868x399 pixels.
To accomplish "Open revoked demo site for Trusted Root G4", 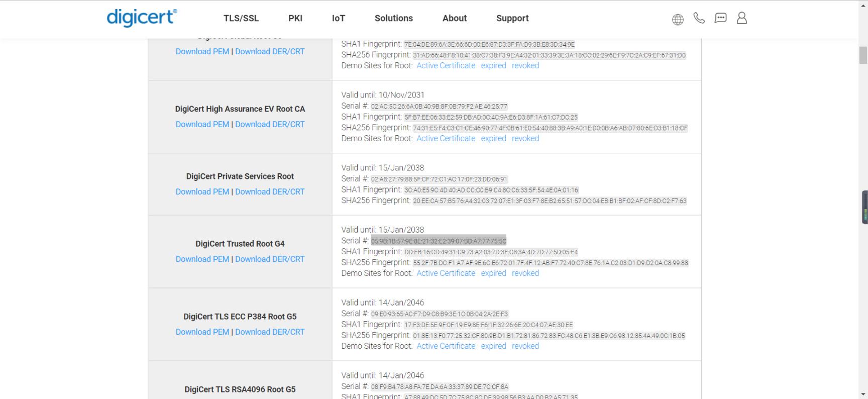I will (525, 273).
